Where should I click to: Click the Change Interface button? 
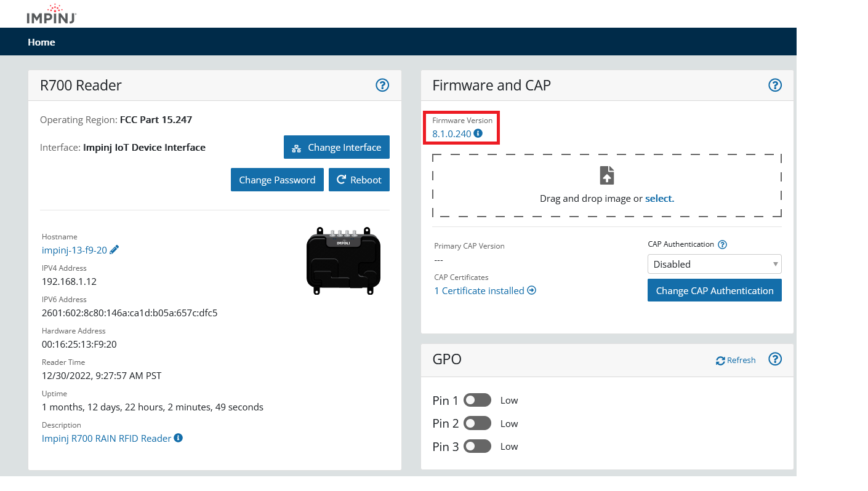[337, 147]
